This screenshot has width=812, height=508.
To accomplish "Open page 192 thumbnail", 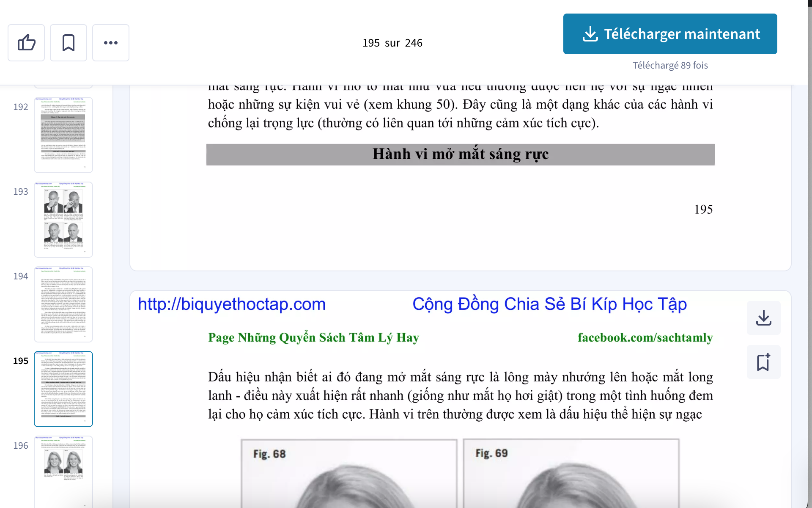I will [63, 135].
